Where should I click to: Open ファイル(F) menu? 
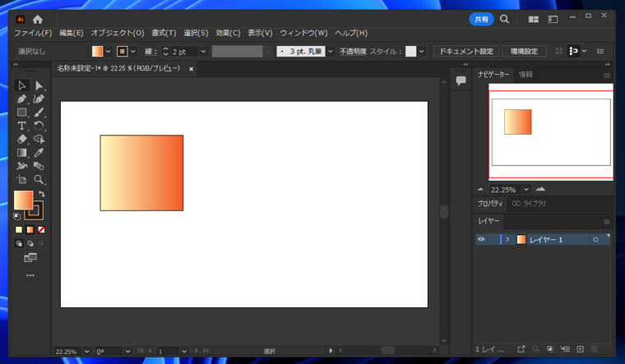(x=33, y=33)
